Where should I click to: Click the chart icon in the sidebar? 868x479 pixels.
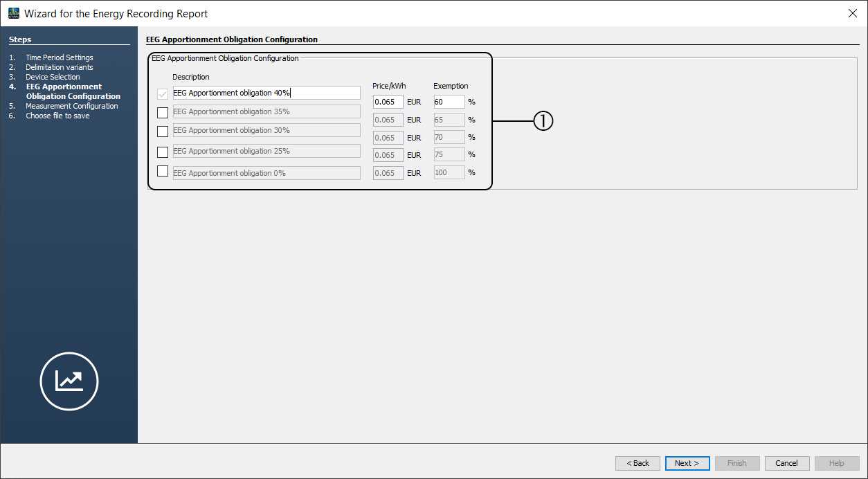click(69, 381)
